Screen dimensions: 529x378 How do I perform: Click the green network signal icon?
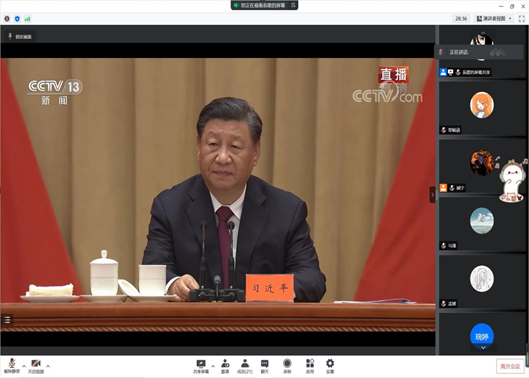(27, 19)
